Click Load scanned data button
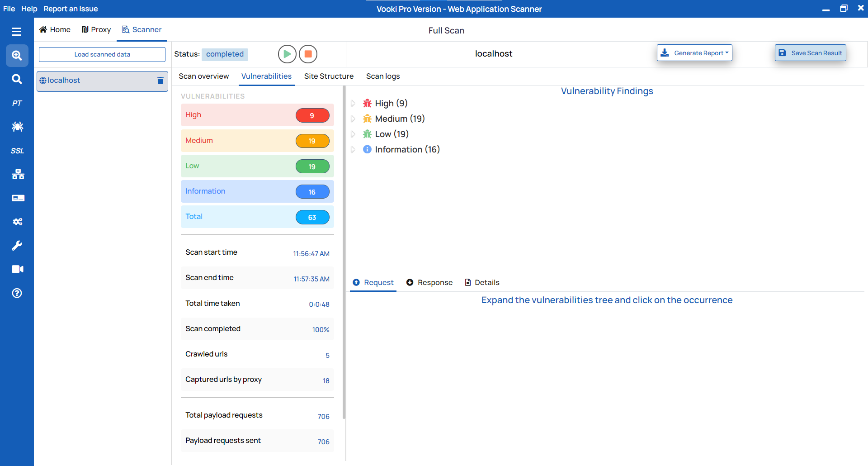868x466 pixels. point(102,54)
